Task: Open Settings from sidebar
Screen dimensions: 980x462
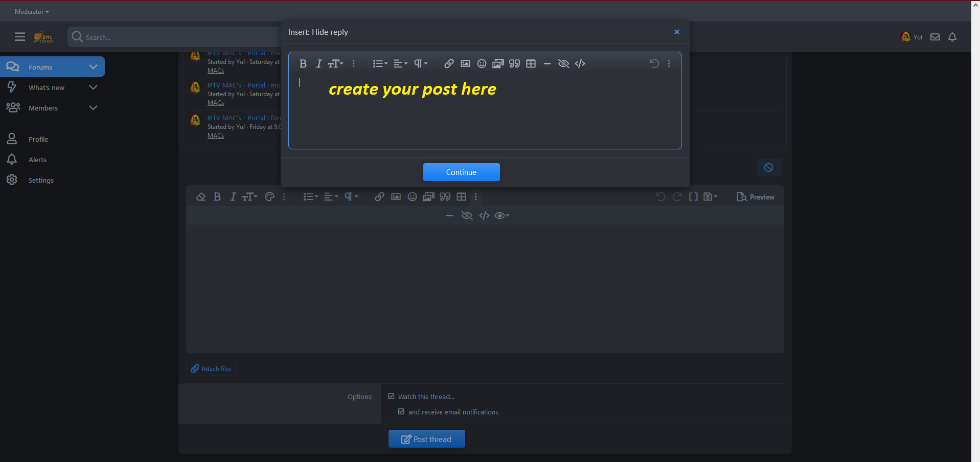Action: 41,180
